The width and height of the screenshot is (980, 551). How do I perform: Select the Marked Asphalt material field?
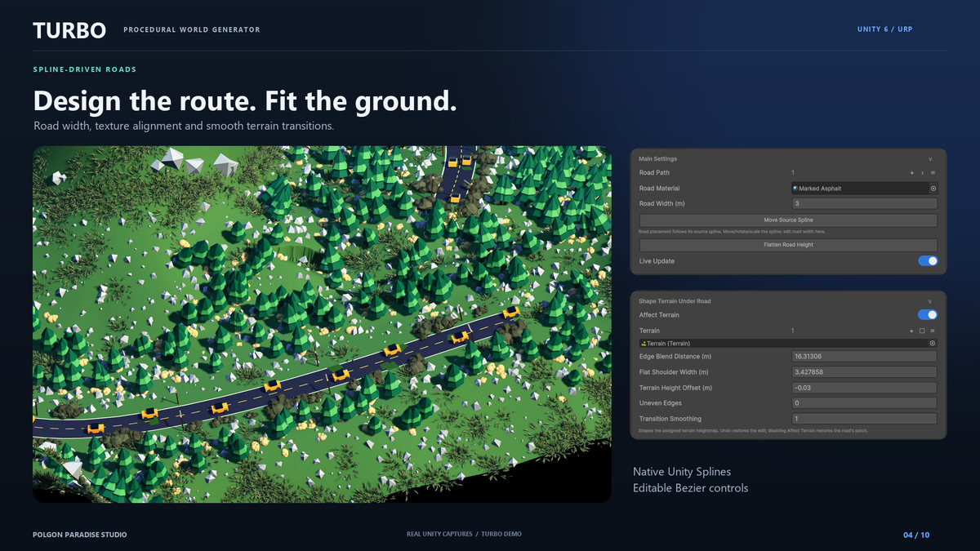865,189
